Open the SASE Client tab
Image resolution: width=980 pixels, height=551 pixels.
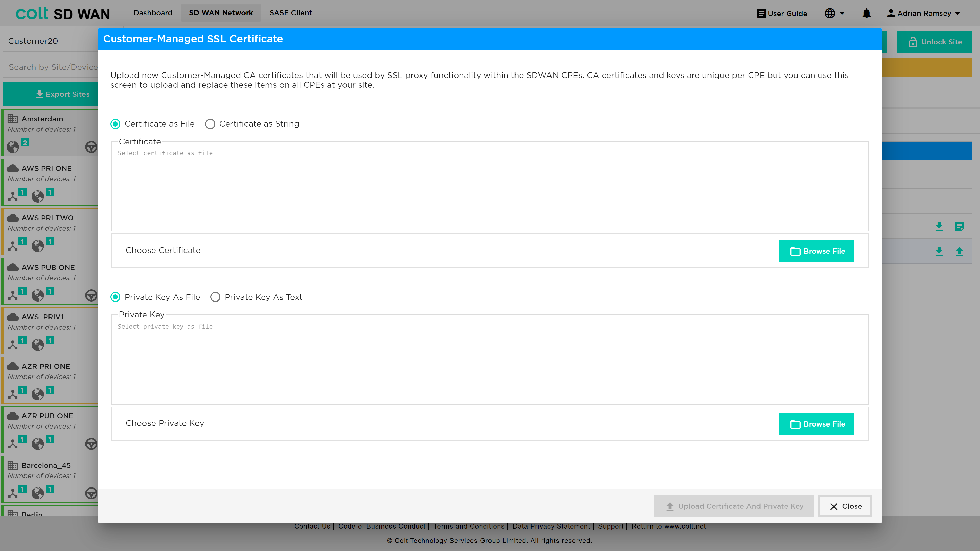click(290, 13)
